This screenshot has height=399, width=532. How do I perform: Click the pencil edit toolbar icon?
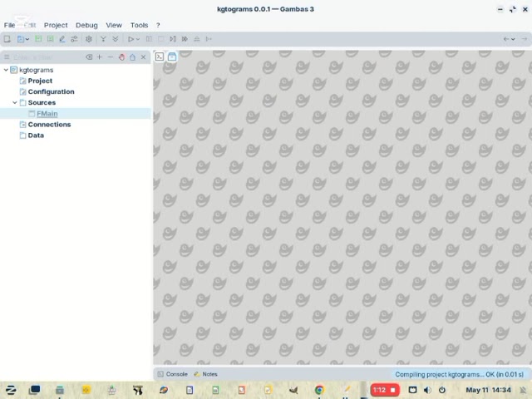tap(62, 39)
